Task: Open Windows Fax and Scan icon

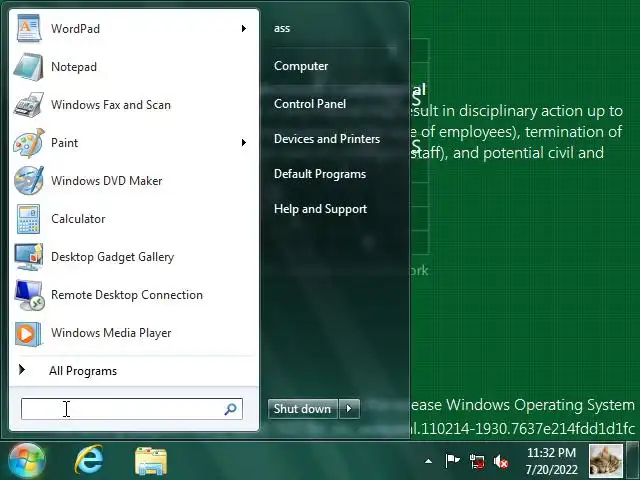Action: (28, 105)
